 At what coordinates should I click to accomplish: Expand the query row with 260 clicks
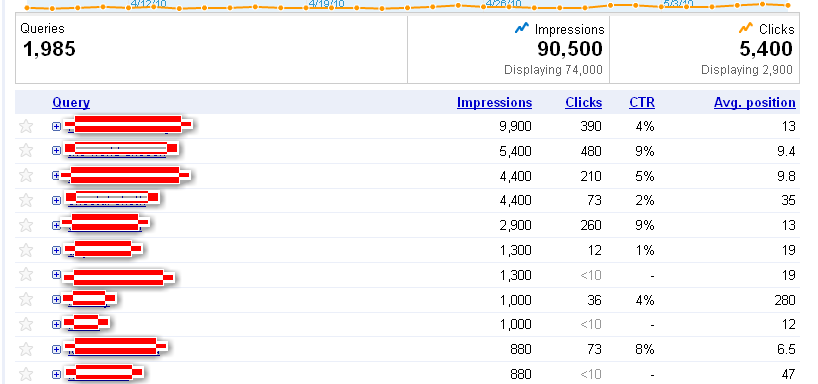pyautogui.click(x=56, y=225)
